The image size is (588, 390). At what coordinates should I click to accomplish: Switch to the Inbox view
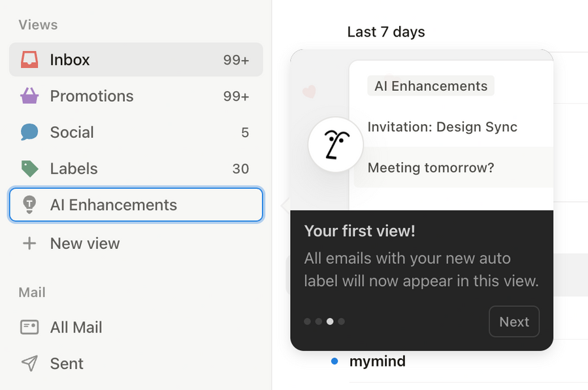click(x=70, y=59)
